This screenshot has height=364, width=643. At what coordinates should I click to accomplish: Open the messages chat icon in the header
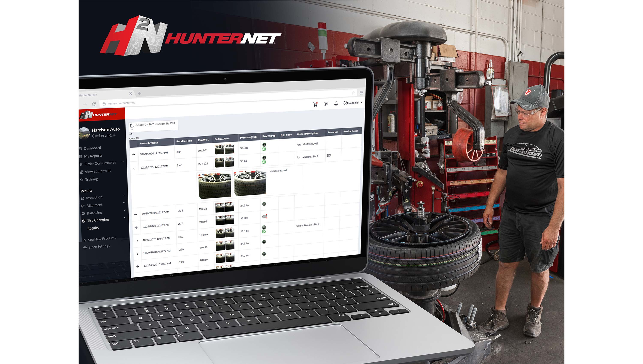[326, 104]
